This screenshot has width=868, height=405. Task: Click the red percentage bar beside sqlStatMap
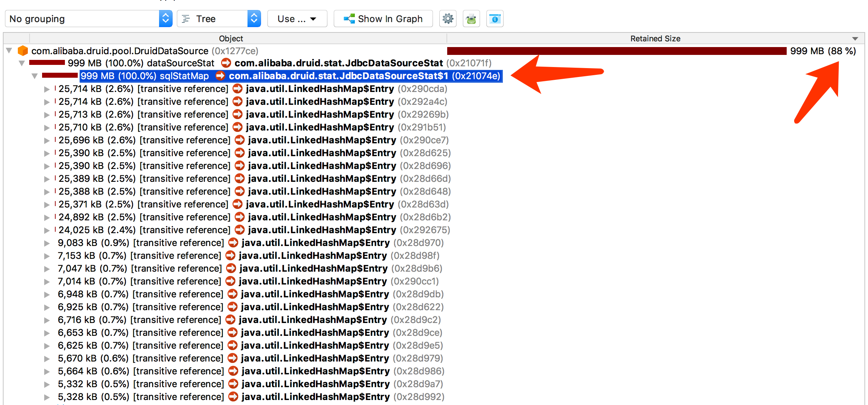tap(60, 75)
